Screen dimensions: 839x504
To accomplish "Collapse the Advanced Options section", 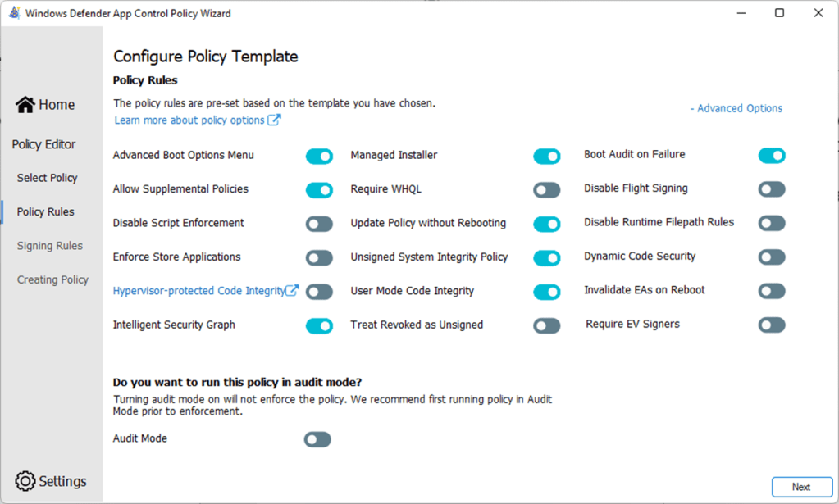I will (x=736, y=108).
